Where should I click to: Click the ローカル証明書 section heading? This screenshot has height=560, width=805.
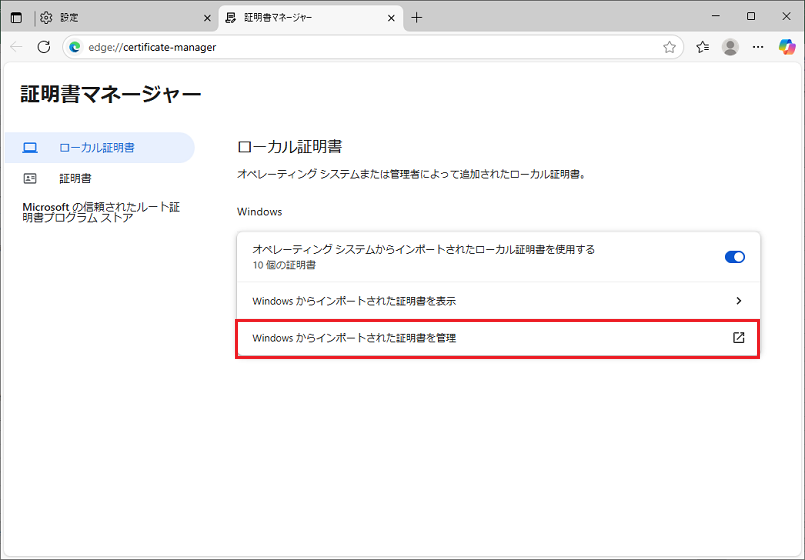click(x=290, y=147)
